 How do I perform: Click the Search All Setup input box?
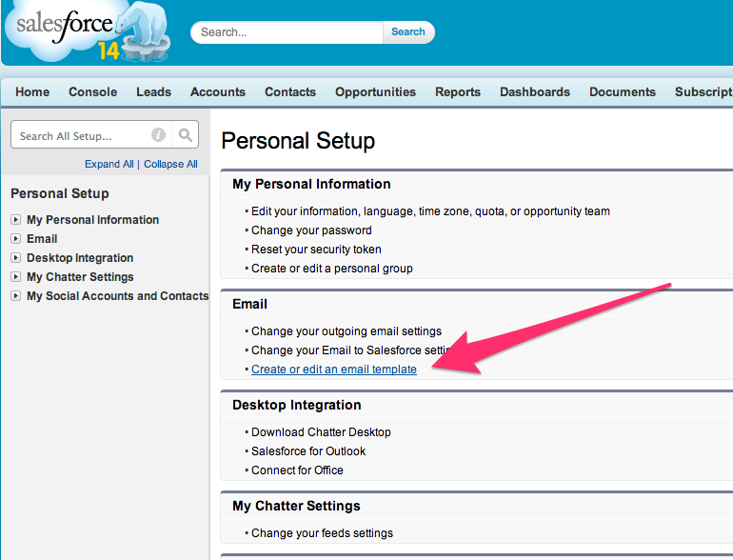(x=81, y=135)
